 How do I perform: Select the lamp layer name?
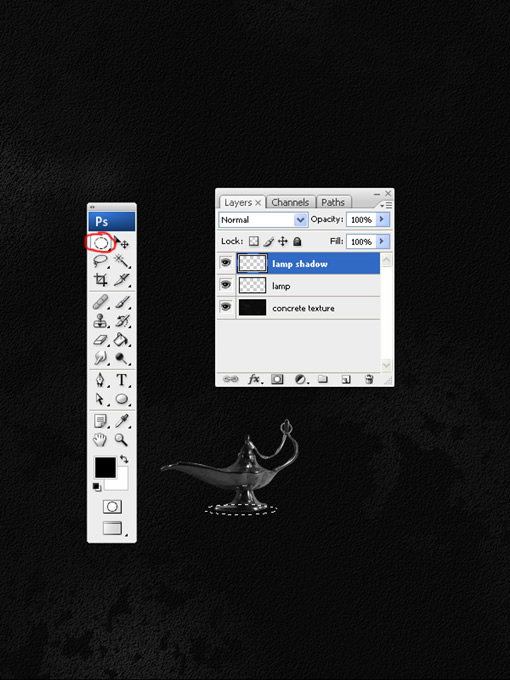281,286
